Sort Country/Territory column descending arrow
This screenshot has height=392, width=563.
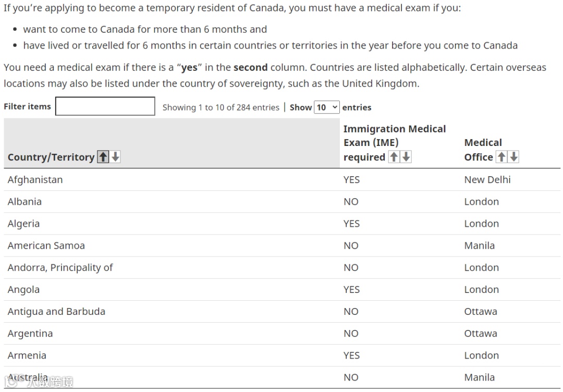pyautogui.click(x=115, y=157)
